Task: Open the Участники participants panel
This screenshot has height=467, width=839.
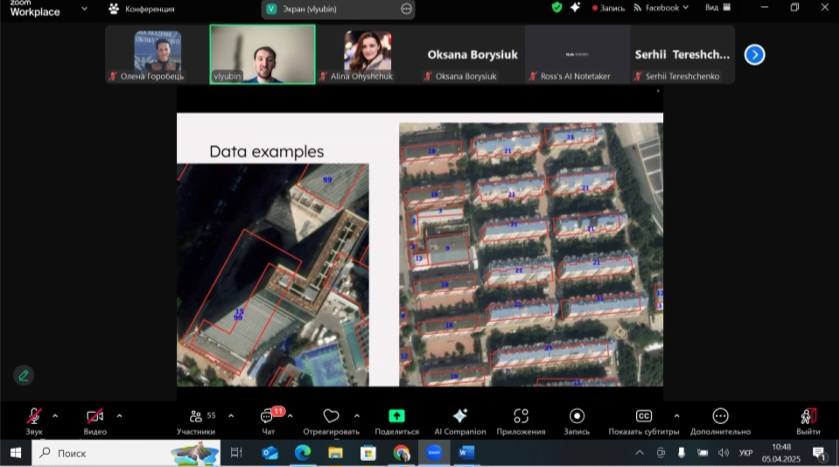Action: click(x=195, y=416)
